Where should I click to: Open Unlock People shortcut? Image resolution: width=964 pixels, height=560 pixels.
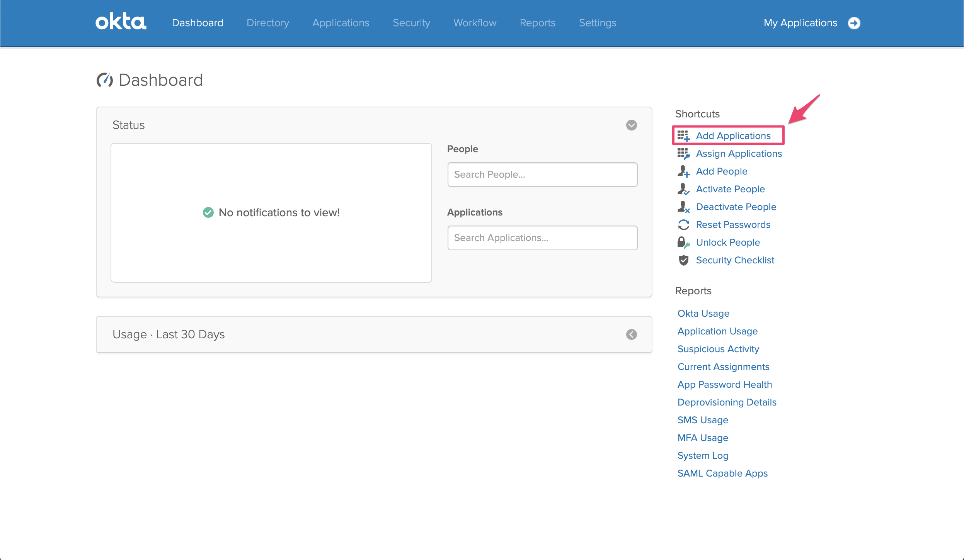728,243
